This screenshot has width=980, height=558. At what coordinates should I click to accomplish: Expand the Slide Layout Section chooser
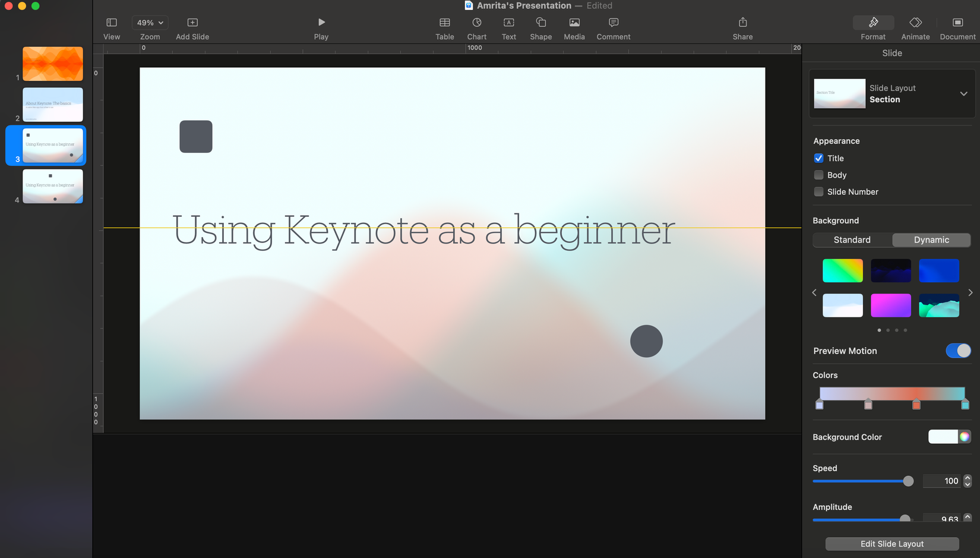click(963, 94)
